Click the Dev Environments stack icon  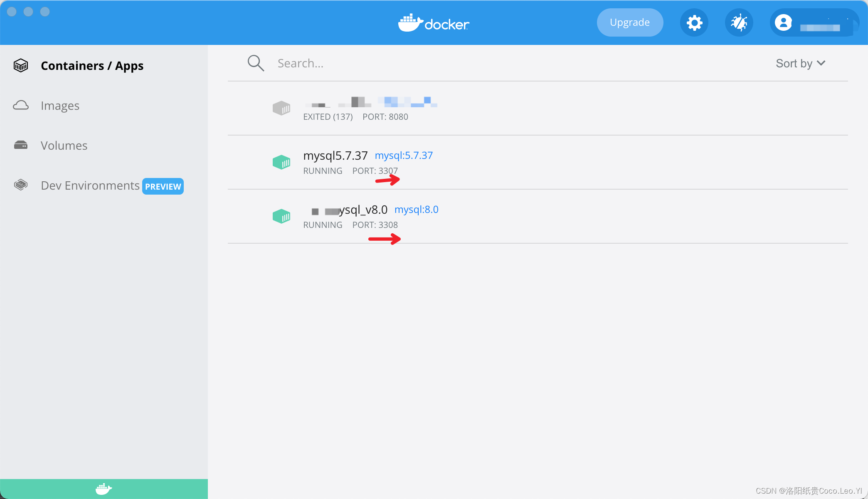(21, 185)
